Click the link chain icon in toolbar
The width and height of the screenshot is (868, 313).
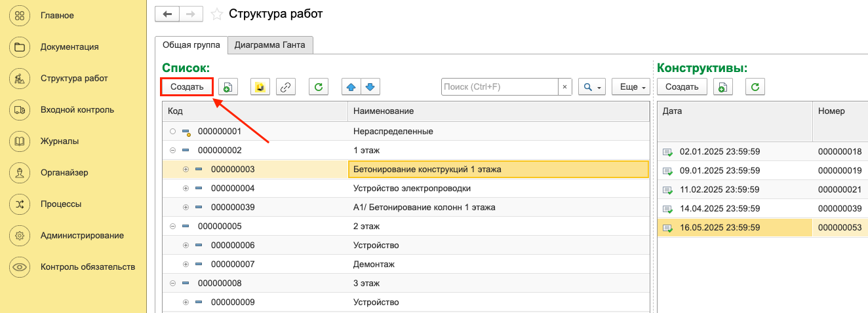click(286, 87)
